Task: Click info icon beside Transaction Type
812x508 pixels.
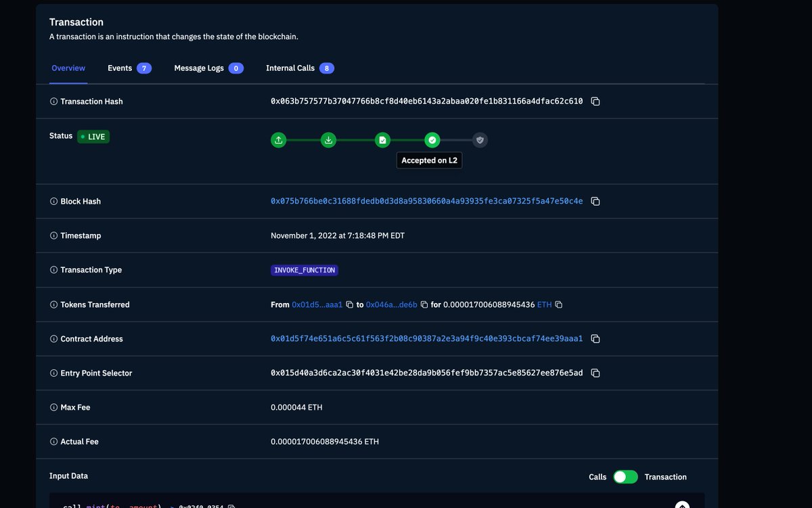Action: [53, 270]
